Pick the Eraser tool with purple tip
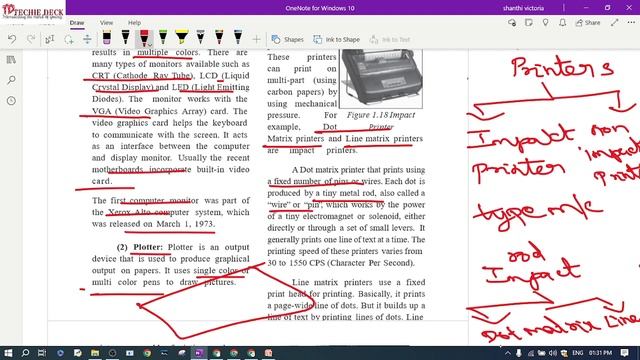 [107, 38]
